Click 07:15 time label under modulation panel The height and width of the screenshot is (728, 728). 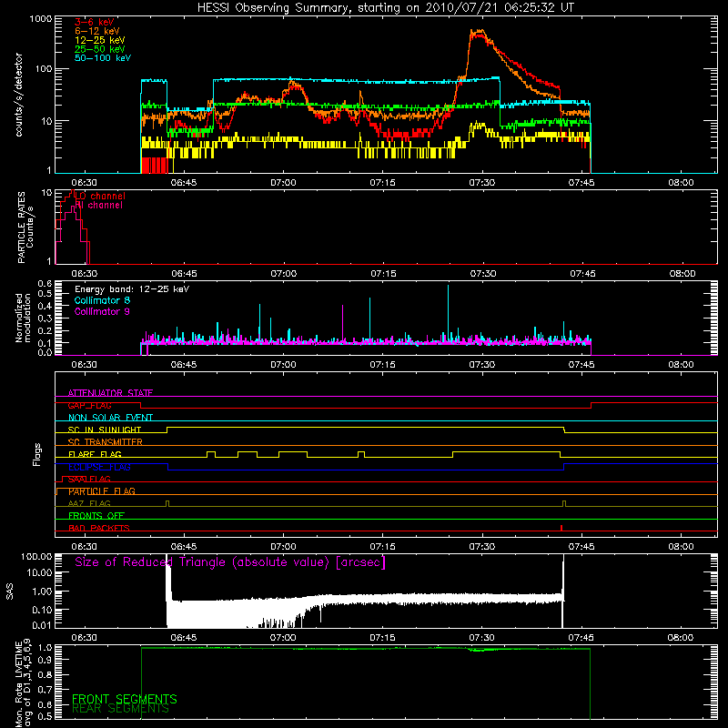(382, 365)
